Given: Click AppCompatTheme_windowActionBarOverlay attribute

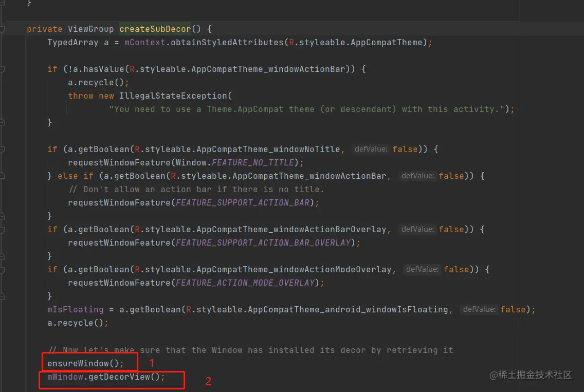Looking at the screenshot, I should coord(291,230).
